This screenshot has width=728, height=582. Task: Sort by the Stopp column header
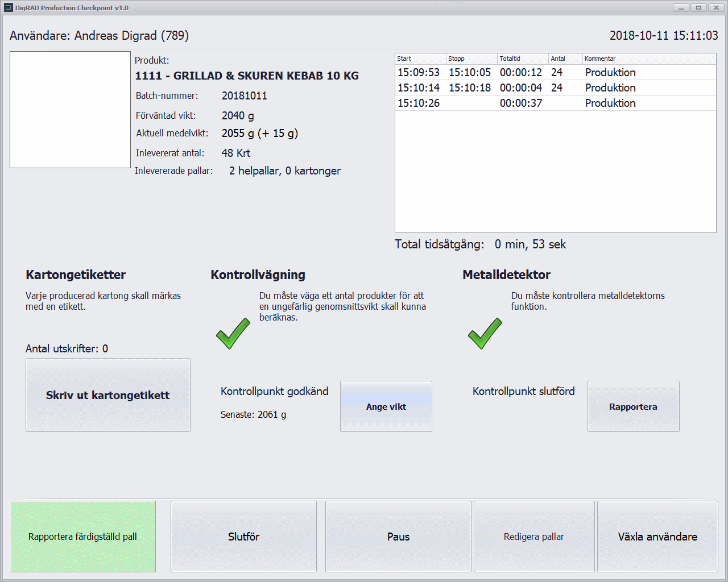[471, 59]
